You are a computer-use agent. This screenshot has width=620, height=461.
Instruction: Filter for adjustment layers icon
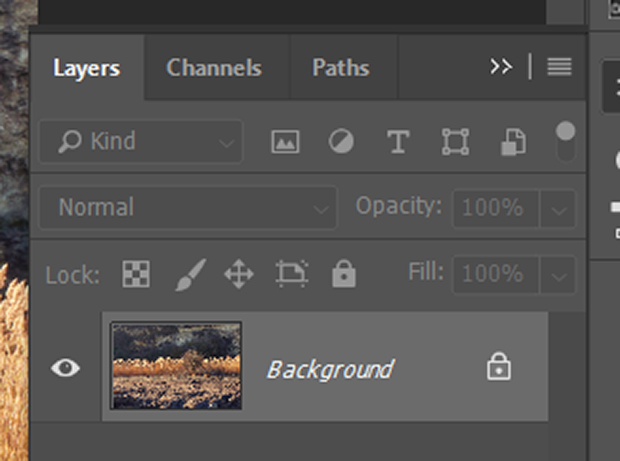[x=341, y=141]
